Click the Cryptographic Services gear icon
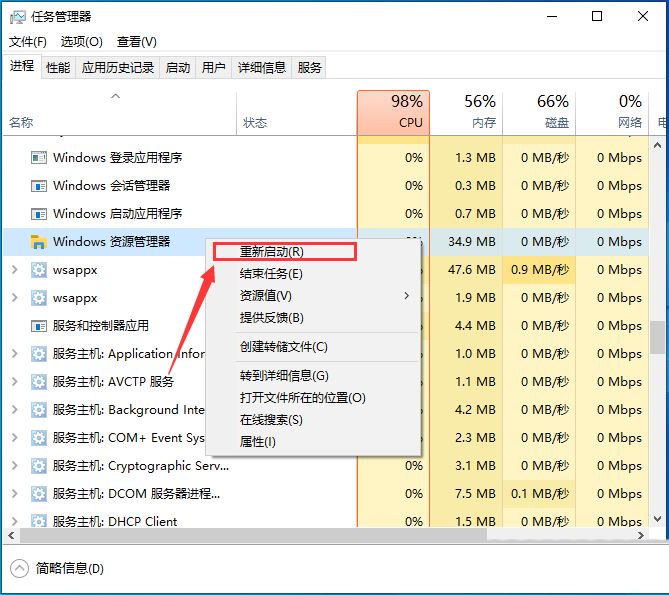669x595 pixels. point(39,466)
